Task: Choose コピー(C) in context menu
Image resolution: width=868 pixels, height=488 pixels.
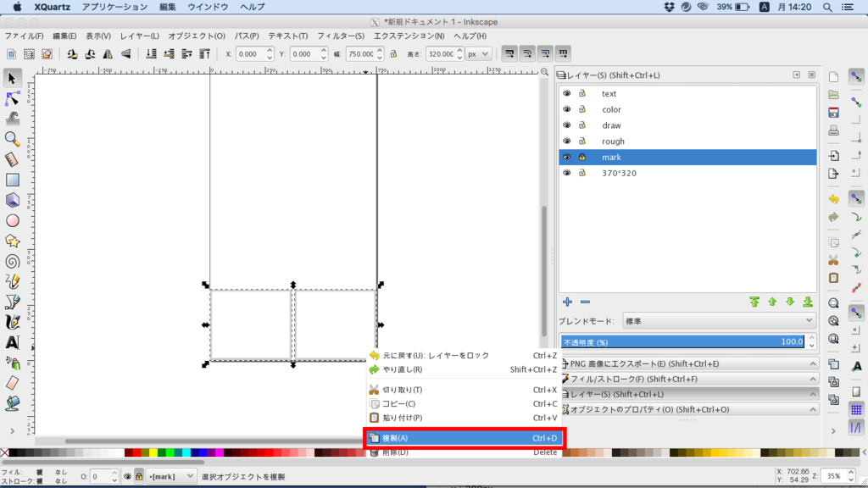Action: click(x=464, y=404)
